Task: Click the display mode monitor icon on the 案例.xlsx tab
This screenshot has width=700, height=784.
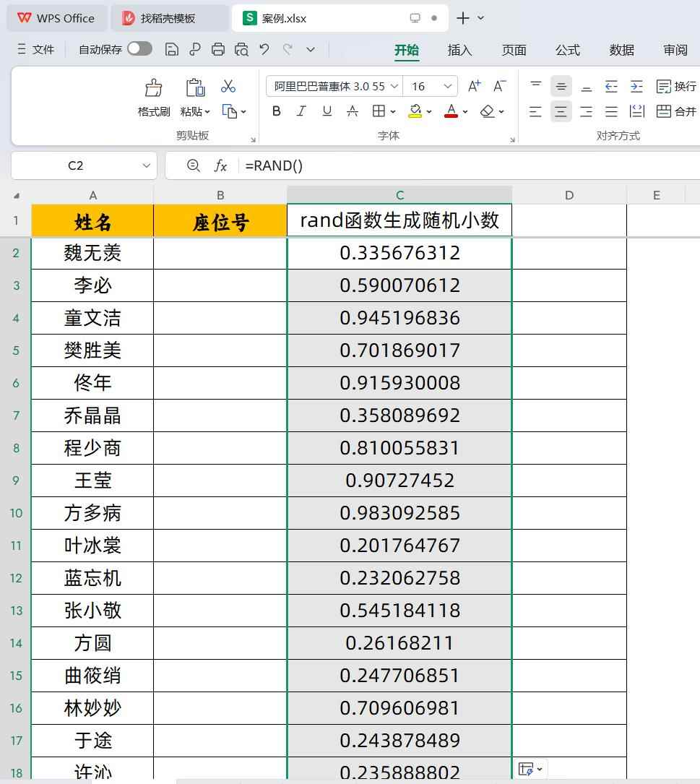Action: (415, 18)
